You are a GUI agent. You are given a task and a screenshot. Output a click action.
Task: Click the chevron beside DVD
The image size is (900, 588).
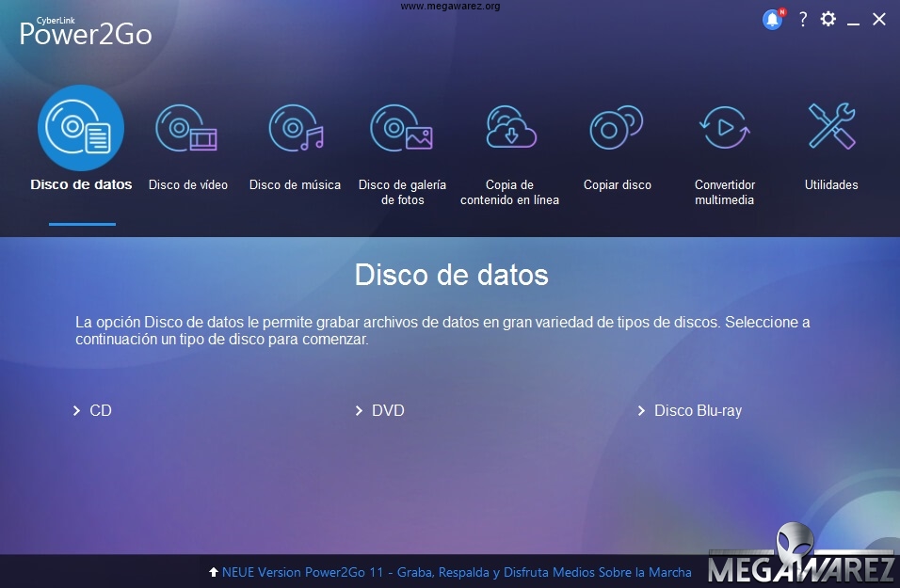[359, 411]
